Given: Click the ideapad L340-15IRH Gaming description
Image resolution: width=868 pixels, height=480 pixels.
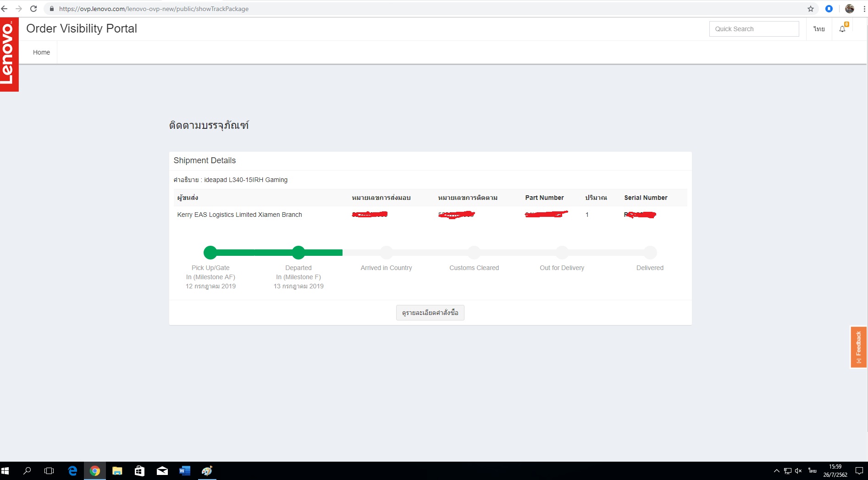Looking at the screenshot, I should 246,180.
